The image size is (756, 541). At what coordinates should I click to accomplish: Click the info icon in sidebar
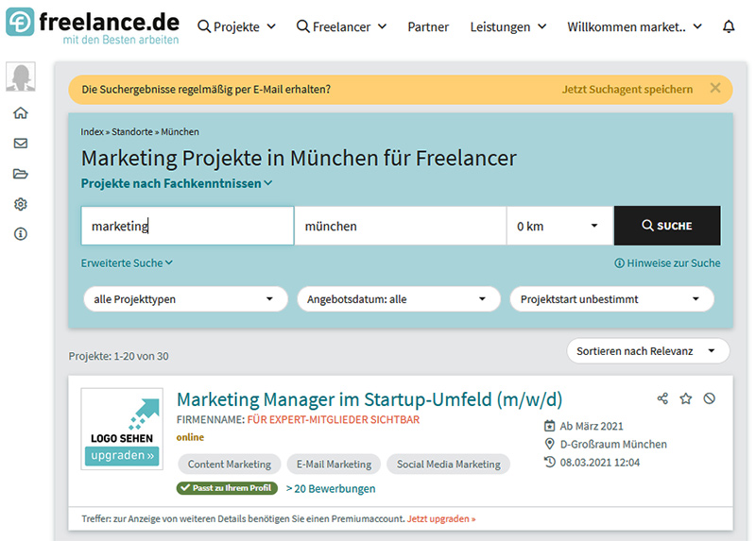[x=20, y=234]
